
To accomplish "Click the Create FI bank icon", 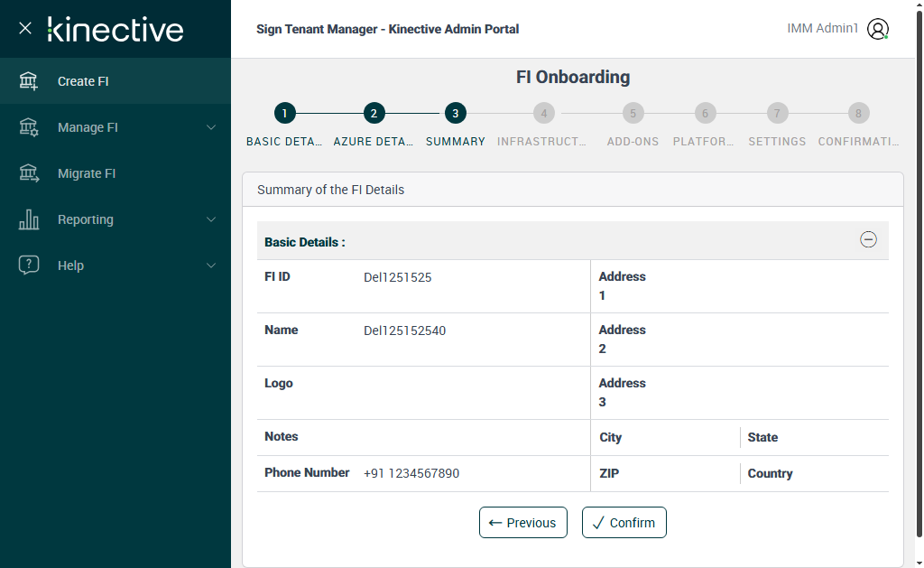I will [29, 81].
